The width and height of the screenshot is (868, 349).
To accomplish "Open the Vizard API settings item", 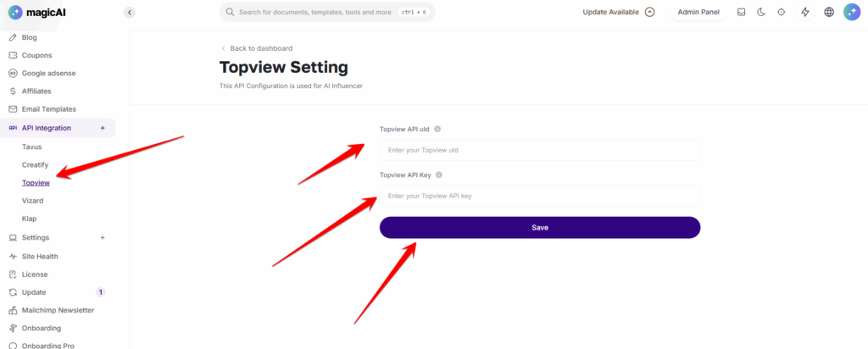I will pyautogui.click(x=33, y=201).
